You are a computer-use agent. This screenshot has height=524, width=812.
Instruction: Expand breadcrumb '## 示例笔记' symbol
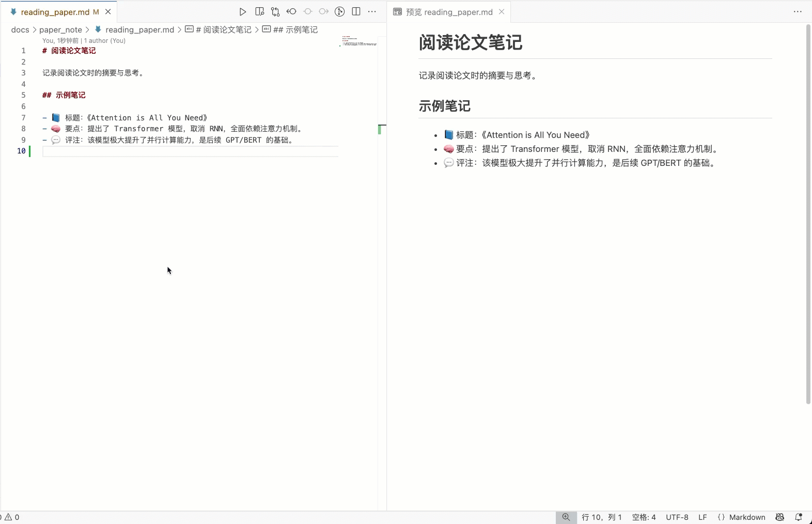290,29
